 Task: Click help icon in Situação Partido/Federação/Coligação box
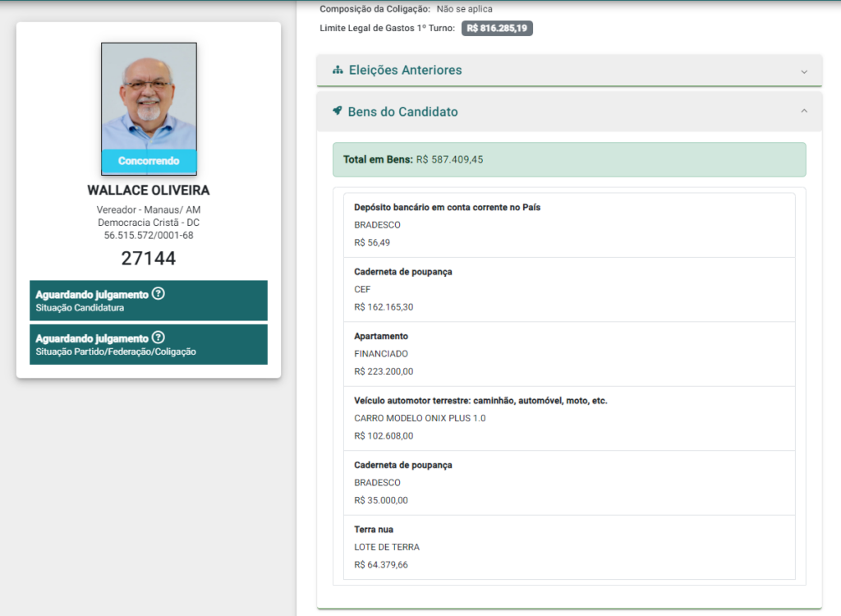pos(159,338)
